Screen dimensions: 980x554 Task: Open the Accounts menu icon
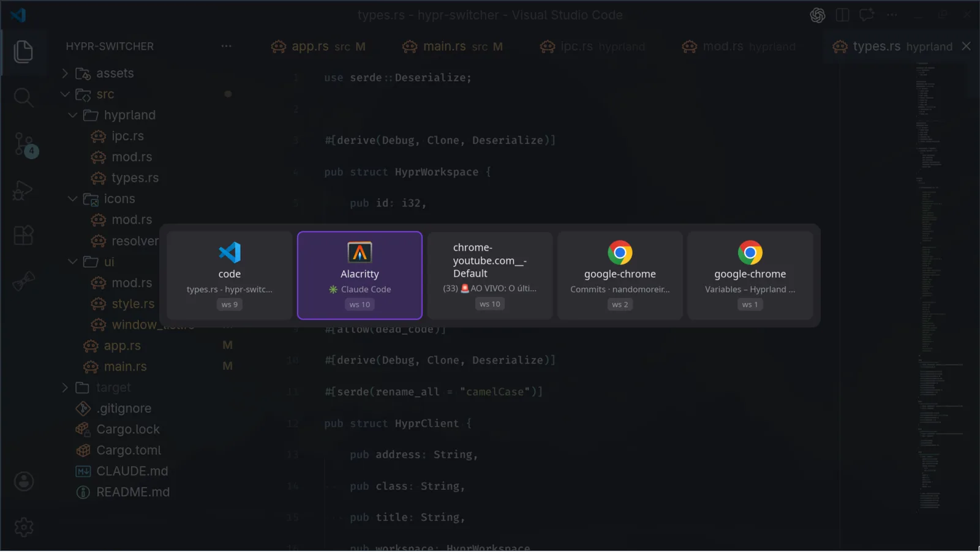(24, 482)
